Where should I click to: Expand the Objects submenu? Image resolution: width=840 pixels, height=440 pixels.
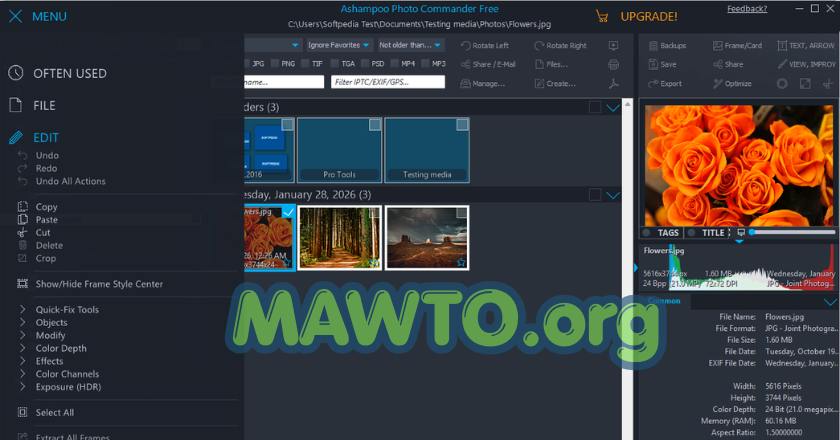pyautogui.click(x=22, y=322)
